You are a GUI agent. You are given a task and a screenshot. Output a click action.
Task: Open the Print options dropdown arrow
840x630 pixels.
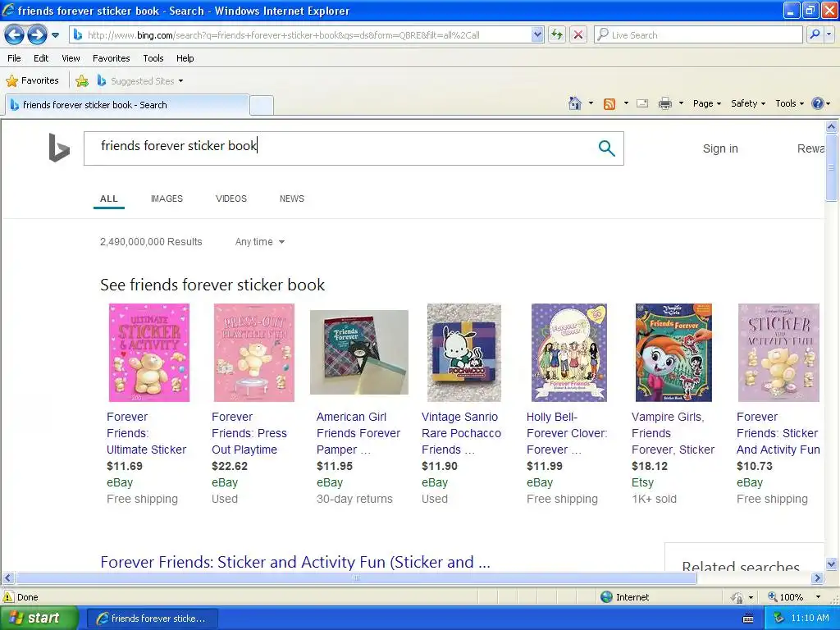(681, 103)
